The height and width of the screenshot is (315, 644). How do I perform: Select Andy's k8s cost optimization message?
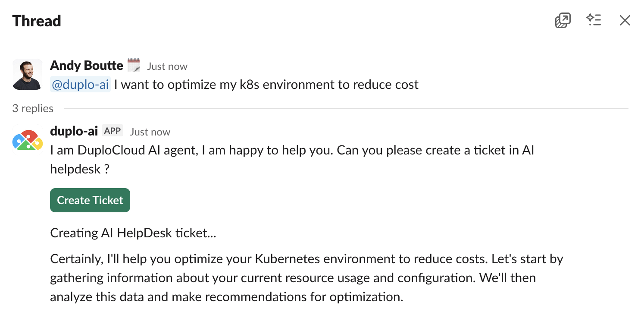coord(265,85)
